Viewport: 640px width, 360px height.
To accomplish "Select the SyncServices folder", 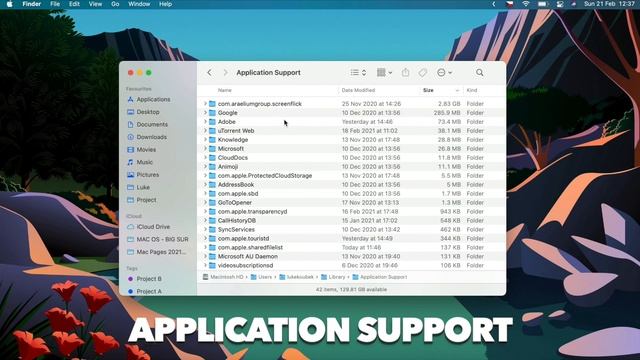I will [x=351, y=229].
